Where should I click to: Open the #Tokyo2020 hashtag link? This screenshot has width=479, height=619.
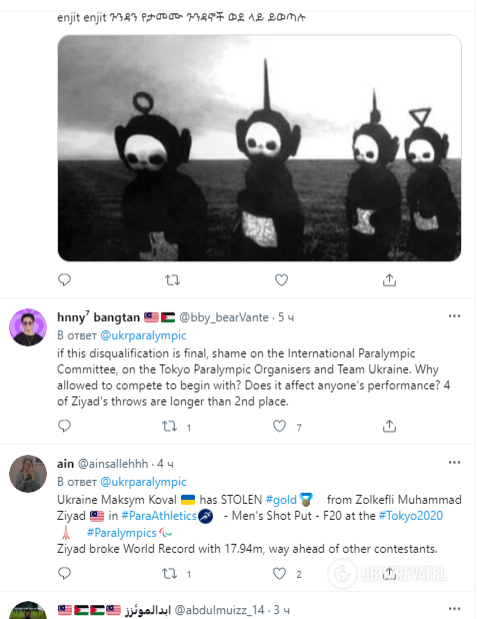pos(411,516)
